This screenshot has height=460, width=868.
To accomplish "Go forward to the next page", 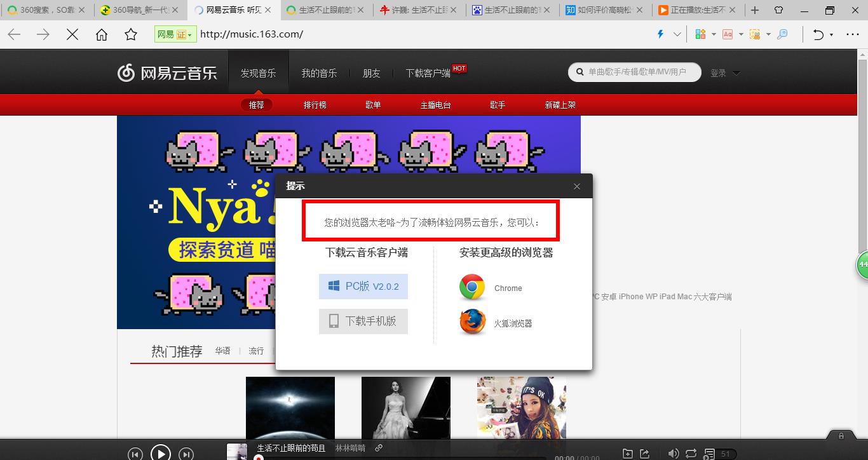I will click(x=43, y=34).
